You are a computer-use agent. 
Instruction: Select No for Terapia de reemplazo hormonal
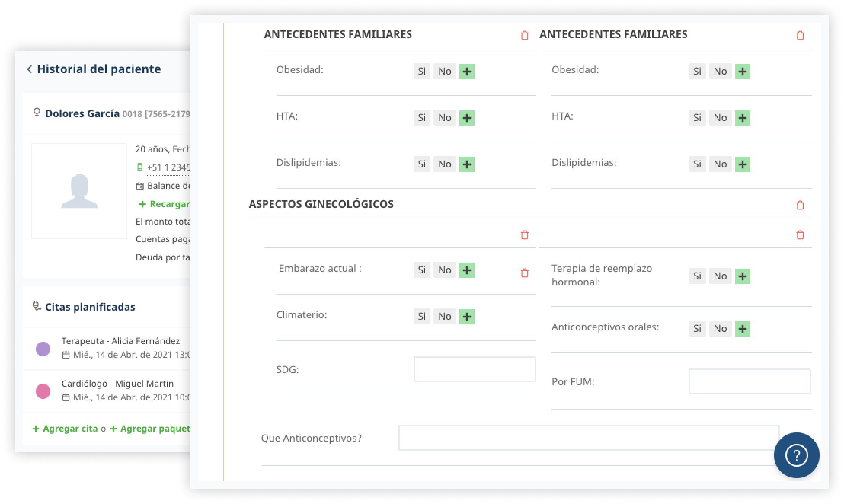pos(720,276)
